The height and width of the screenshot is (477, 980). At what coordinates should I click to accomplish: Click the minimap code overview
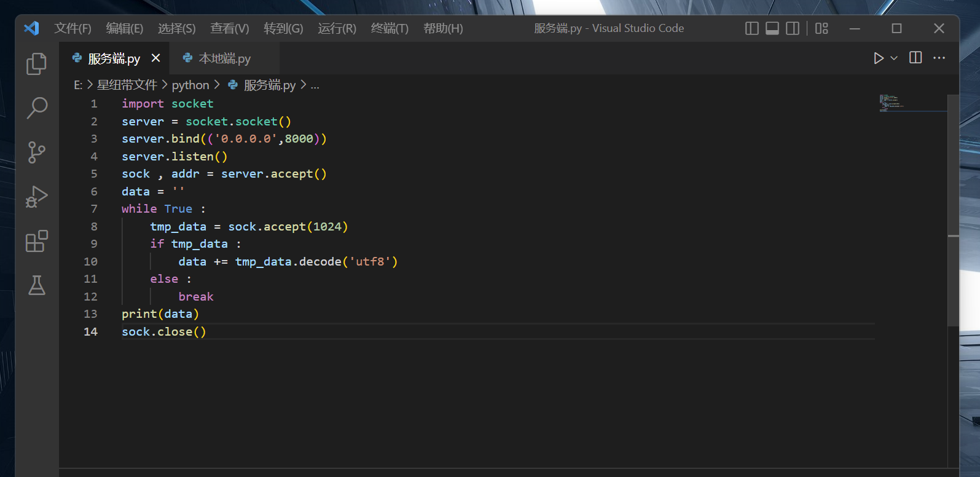[912, 103]
